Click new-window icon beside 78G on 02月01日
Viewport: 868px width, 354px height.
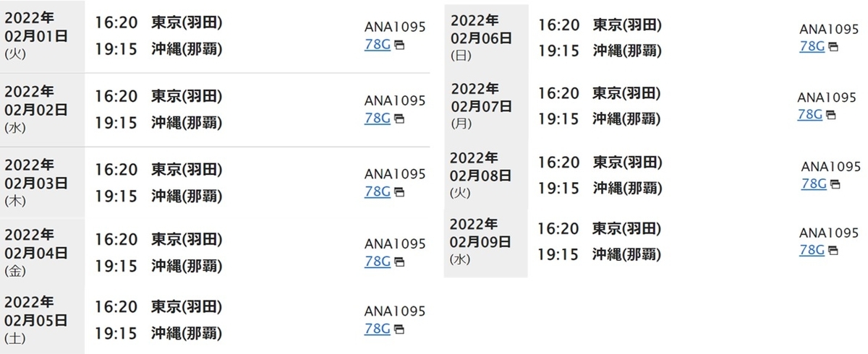(399, 46)
